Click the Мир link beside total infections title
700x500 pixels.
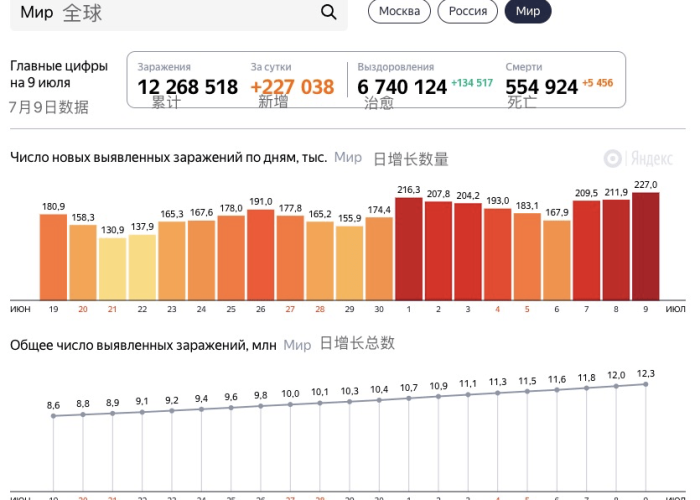297,345
